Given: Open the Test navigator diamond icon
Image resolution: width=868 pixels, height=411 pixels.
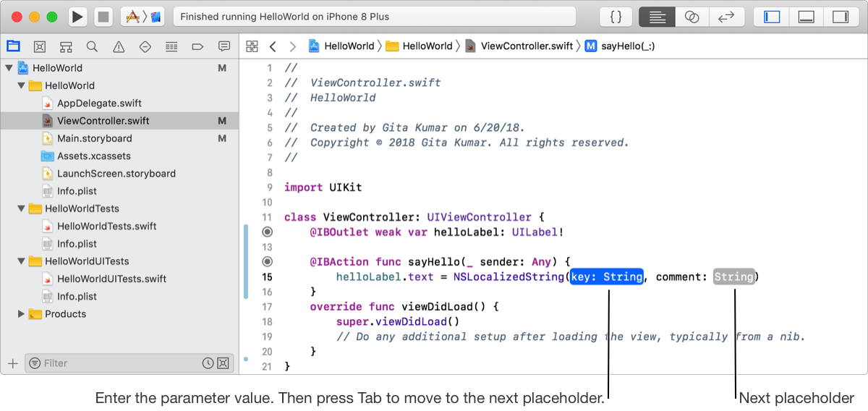Looking at the screenshot, I should [145, 46].
